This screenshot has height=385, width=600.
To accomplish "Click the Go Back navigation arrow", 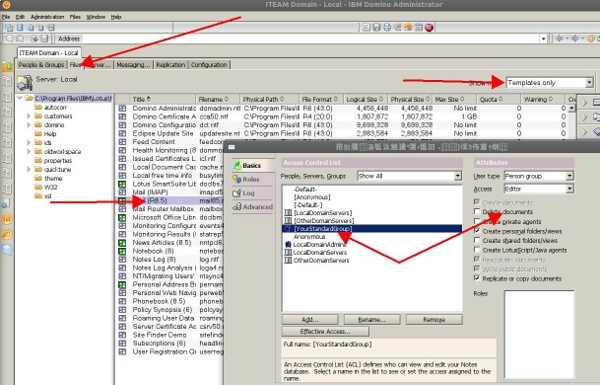I will [559, 39].
